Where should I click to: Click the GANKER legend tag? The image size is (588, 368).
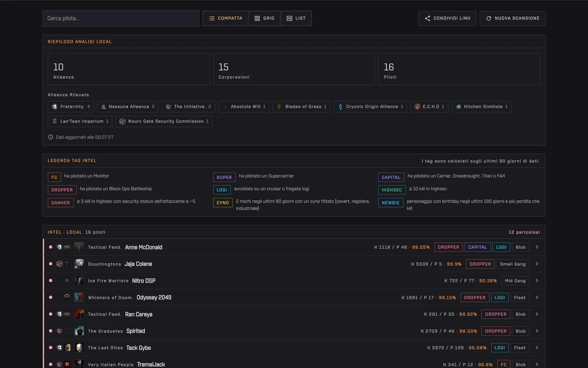(61, 203)
